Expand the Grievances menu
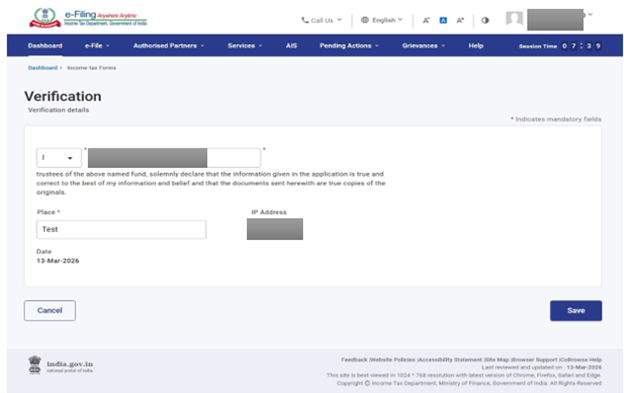The width and height of the screenshot is (624, 393). 423,46
